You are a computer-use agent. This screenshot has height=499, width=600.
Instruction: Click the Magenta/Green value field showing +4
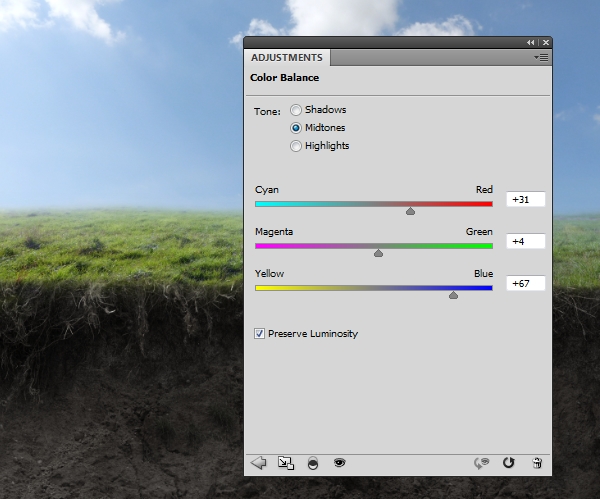click(525, 241)
